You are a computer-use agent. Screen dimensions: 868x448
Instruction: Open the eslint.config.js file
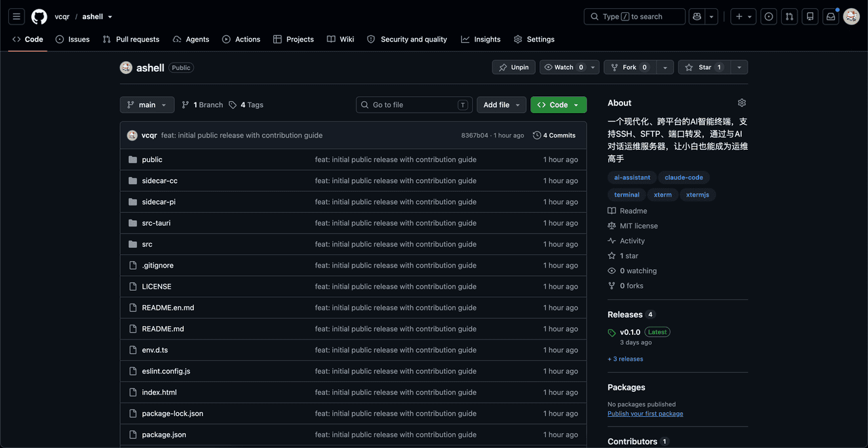[x=166, y=371]
